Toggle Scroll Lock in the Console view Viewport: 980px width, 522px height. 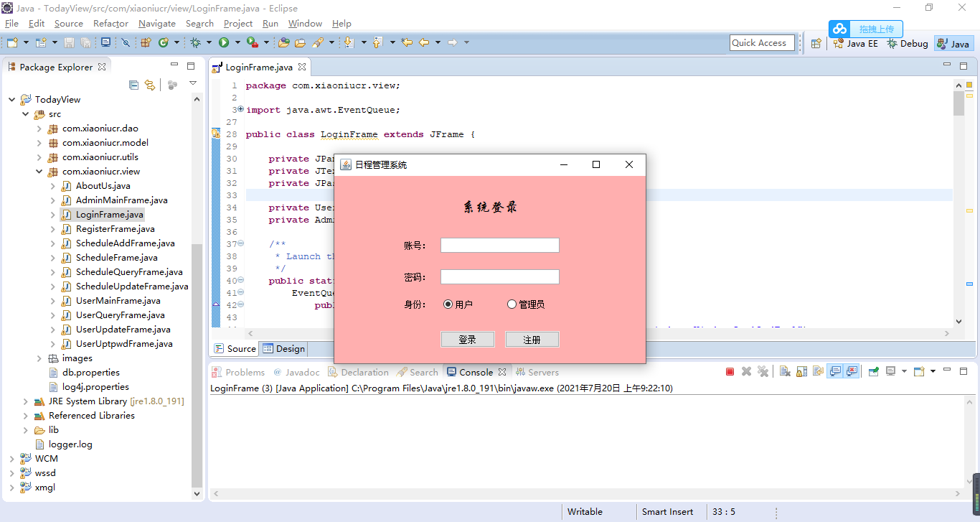pos(801,371)
